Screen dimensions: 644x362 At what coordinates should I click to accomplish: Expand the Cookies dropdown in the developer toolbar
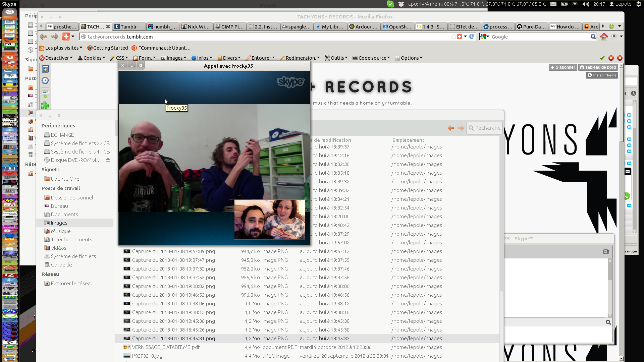(92, 58)
